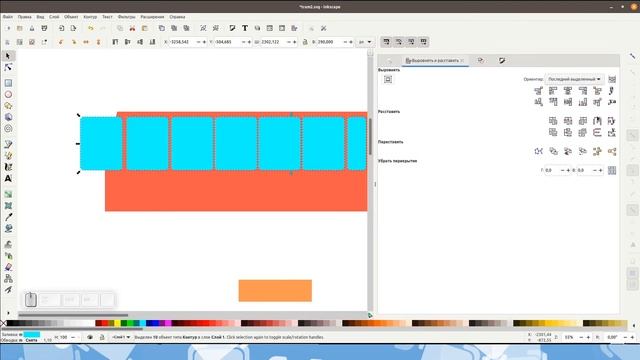Select the Star and polygon tool
640x360 pixels.
click(8, 106)
